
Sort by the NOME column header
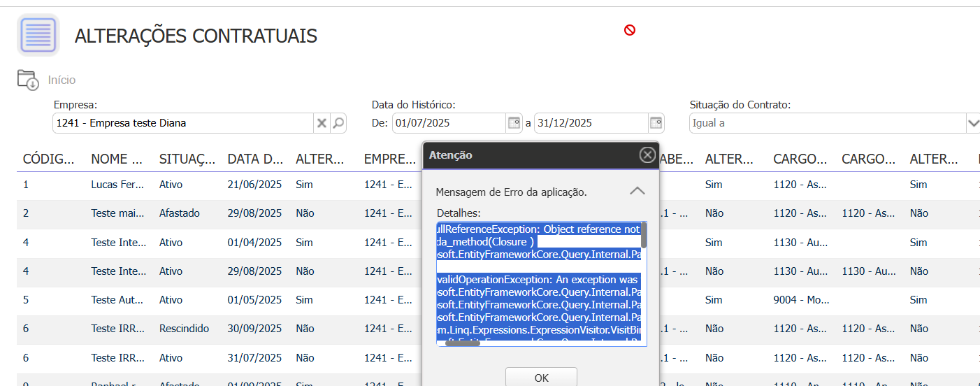click(x=117, y=159)
